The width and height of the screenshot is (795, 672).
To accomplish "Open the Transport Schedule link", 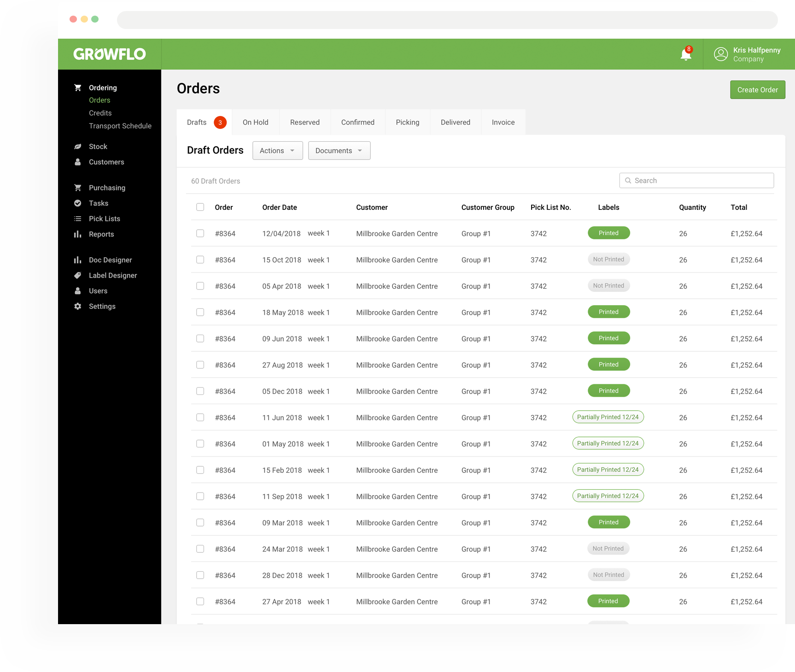I will [x=120, y=126].
